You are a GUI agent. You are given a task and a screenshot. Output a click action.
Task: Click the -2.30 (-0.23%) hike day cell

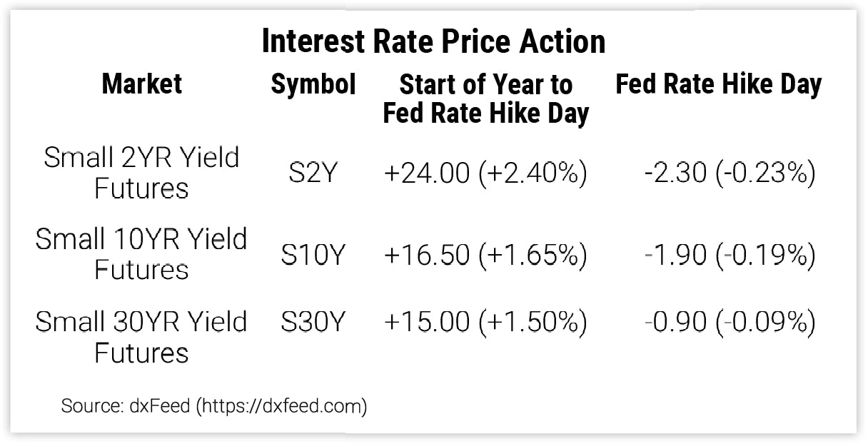pos(730,174)
